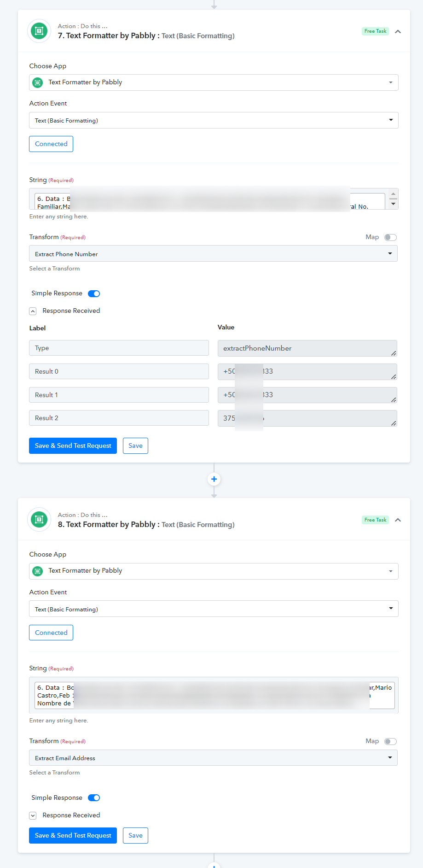Expand Response Received section in step 8

[33, 815]
